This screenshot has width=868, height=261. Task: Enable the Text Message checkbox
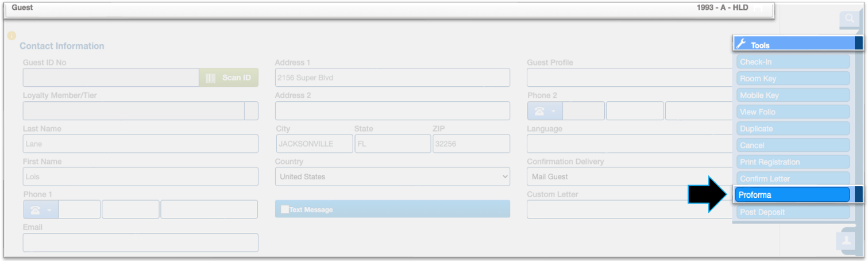pyautogui.click(x=285, y=210)
